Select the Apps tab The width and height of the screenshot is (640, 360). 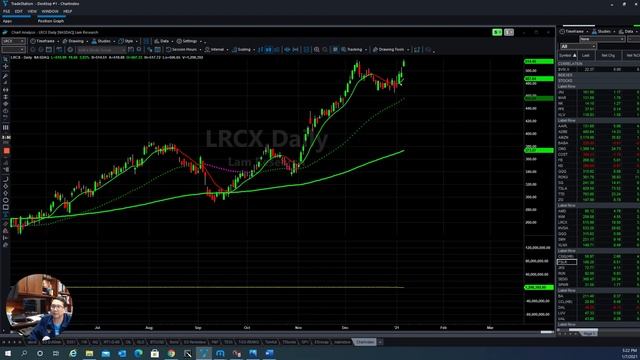(x=7, y=21)
